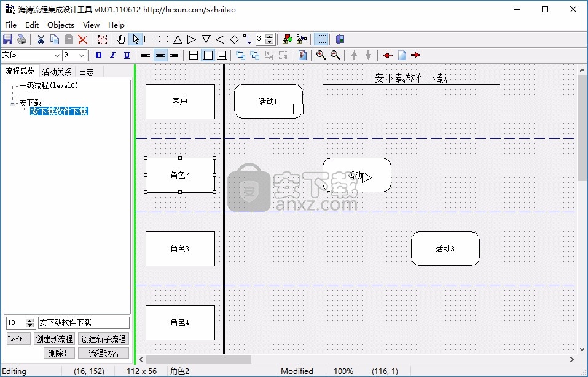Click the blank new page icon

(x=402, y=55)
